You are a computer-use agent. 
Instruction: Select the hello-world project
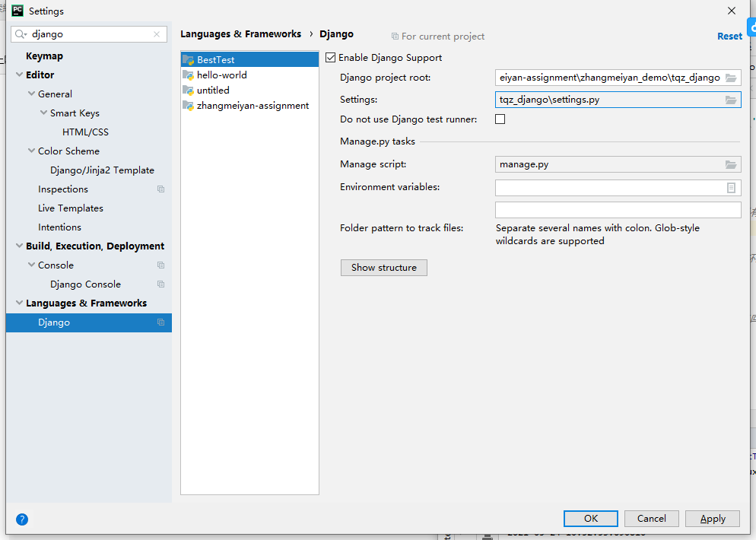(x=249, y=75)
